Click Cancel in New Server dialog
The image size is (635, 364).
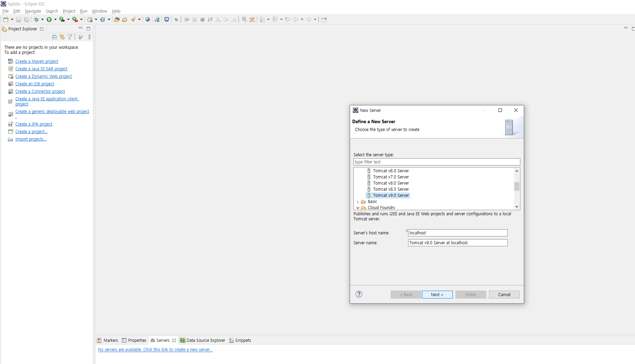point(504,295)
